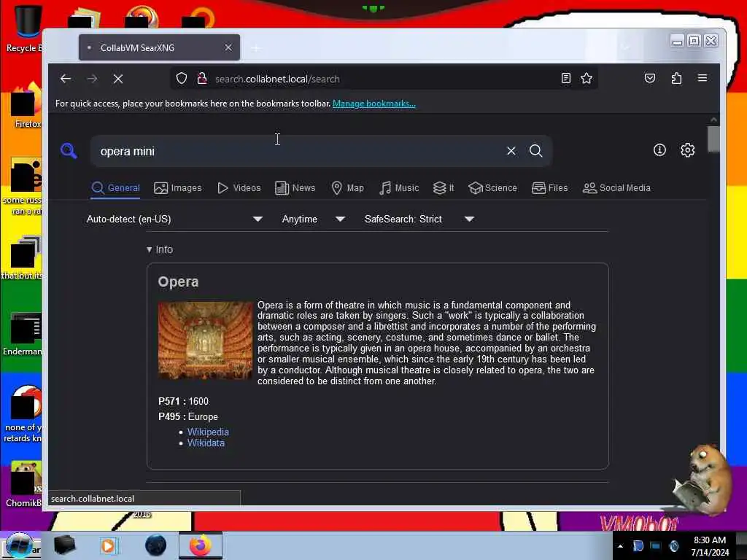Click the taskbar clock showing 8:30 AM
Viewport: 747px width, 560px height.
tap(710, 546)
